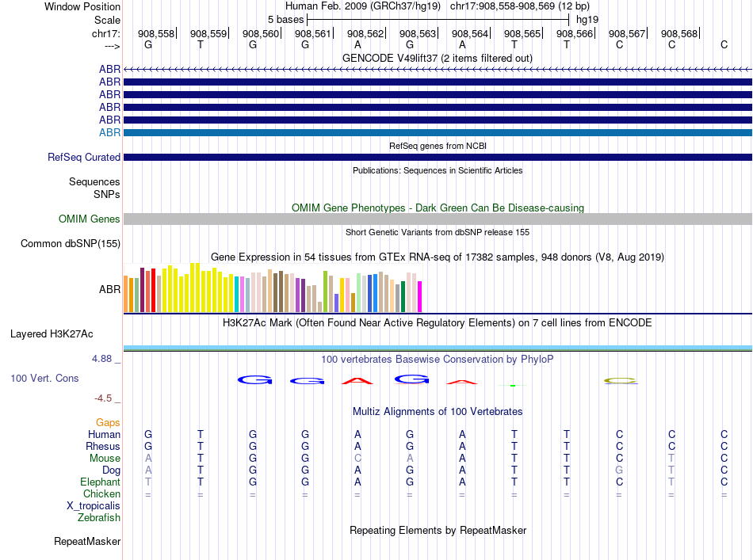Open "Publications: Sequences in Scientific Articles" title
Image resolution: width=753 pixels, height=560 pixels.
(x=438, y=170)
